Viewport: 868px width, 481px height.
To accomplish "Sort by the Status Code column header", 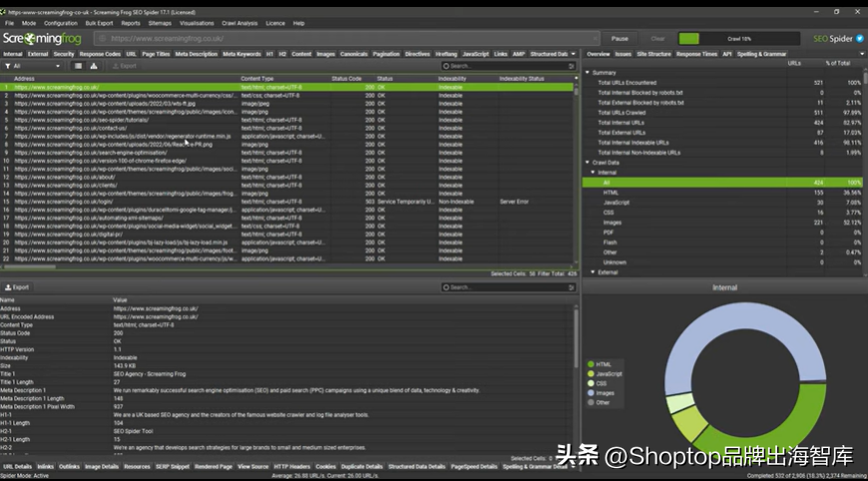I will (346, 79).
